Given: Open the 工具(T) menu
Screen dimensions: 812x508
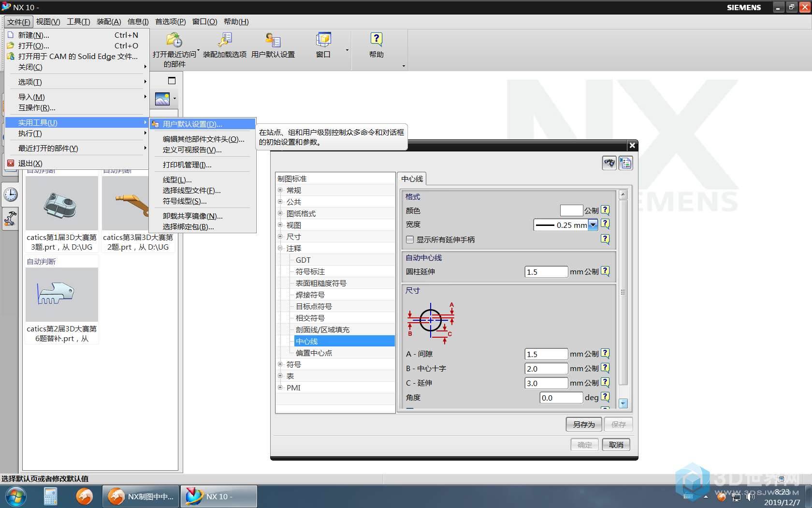Looking at the screenshot, I should coord(78,22).
